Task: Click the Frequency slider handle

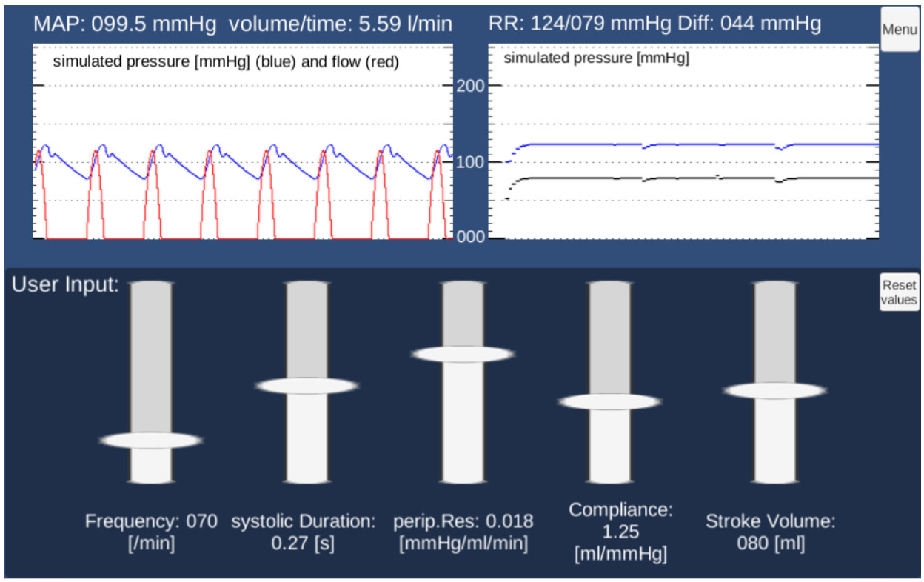Action: coord(151,441)
